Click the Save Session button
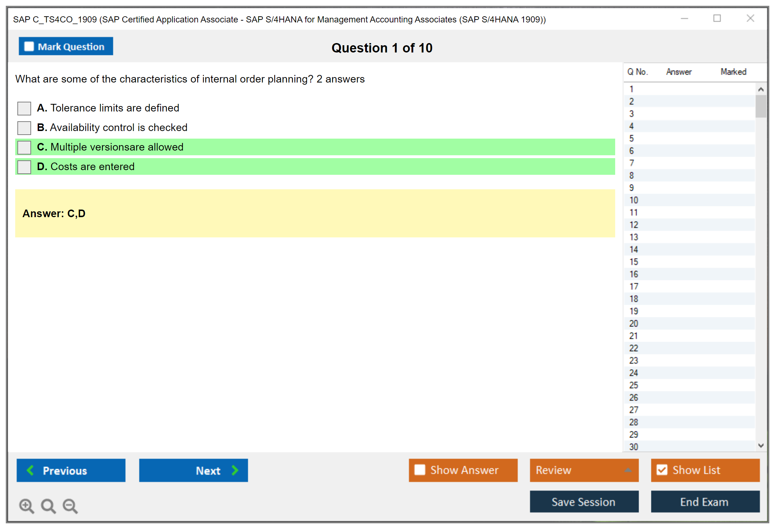This screenshot has width=778, height=532. 584,502
